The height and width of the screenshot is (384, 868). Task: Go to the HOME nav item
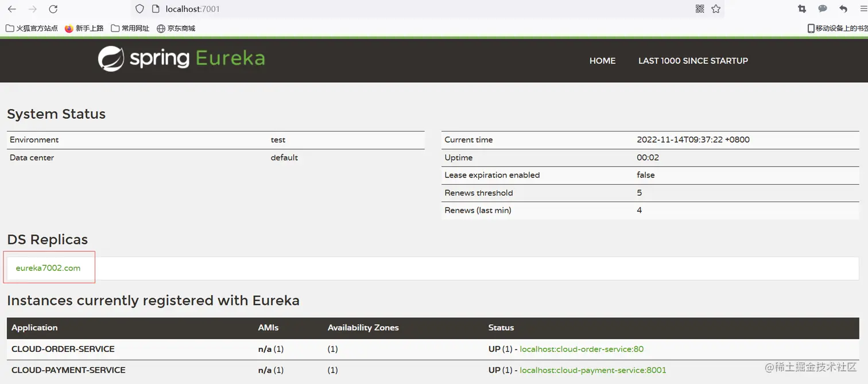pos(602,61)
